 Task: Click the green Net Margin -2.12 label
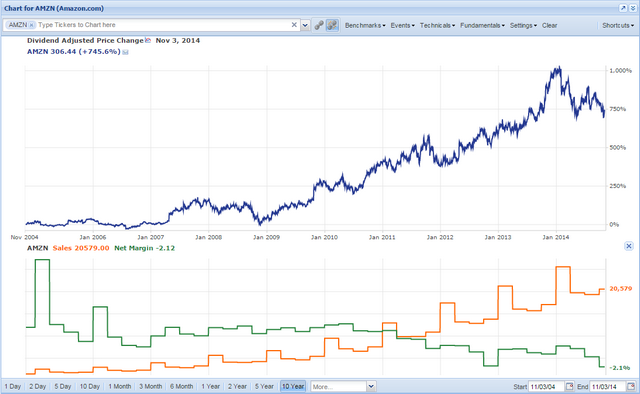144,248
